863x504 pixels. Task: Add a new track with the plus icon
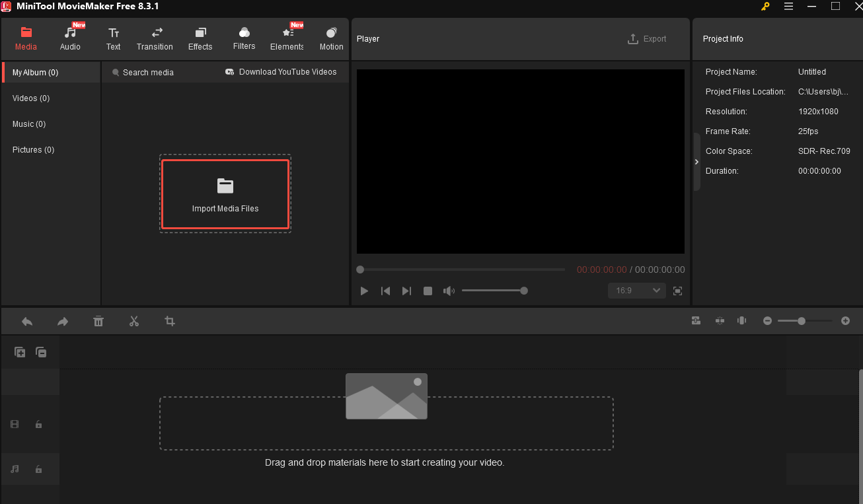20,352
